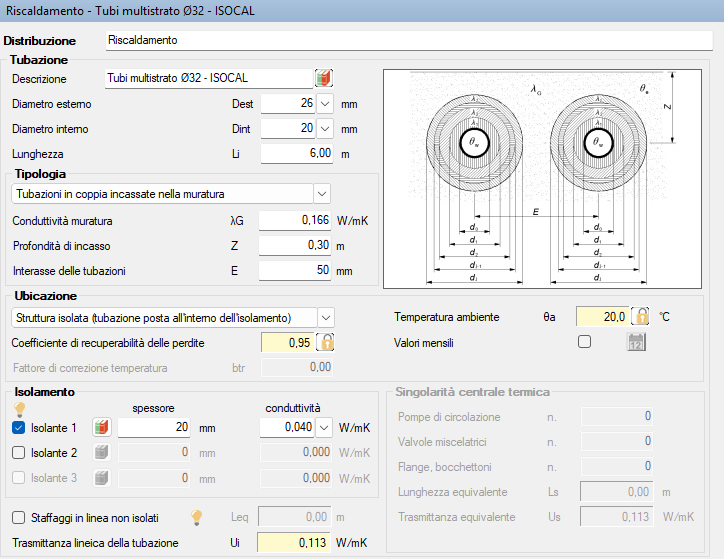Image resolution: width=724 pixels, height=559 pixels.
Task: Click the pipe cross-section diagram
Action: [549, 177]
